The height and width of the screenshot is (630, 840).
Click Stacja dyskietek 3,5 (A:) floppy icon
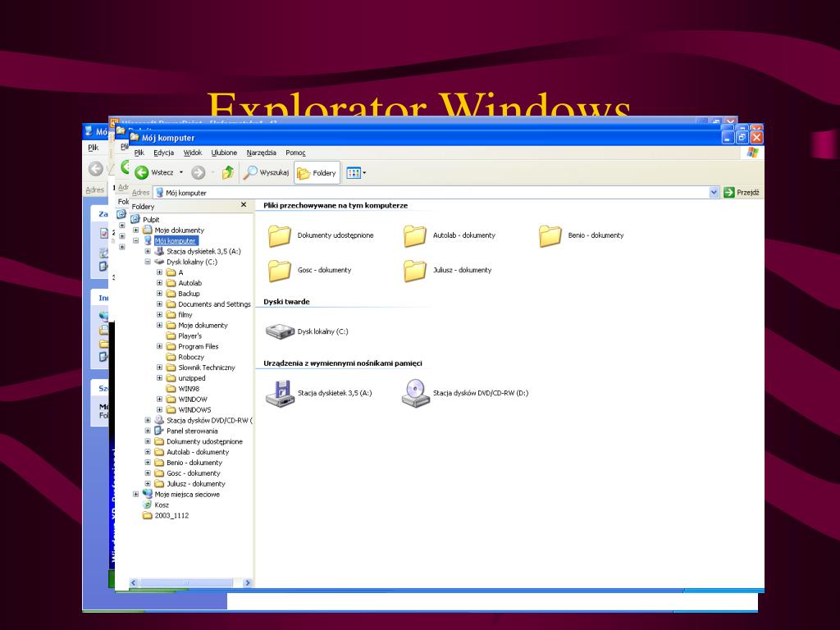pos(281,393)
